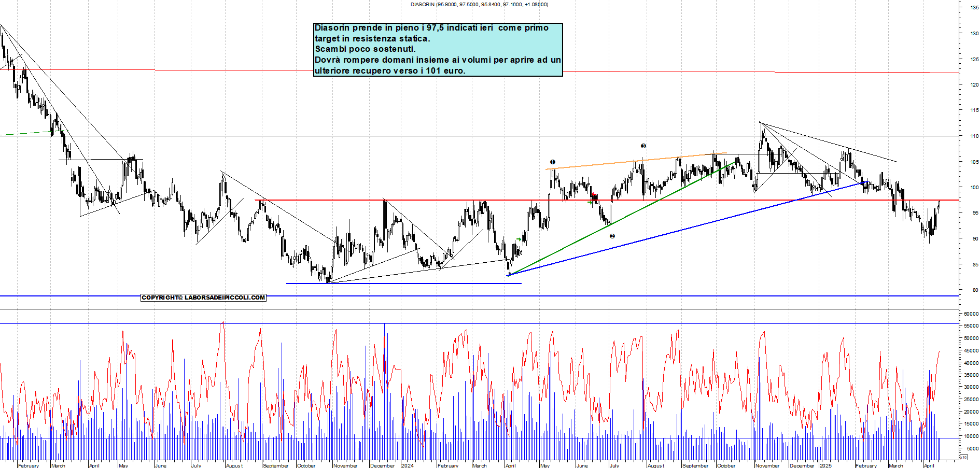Click the 115 price axis label
Screen dimensions: 980x468
click(974, 110)
